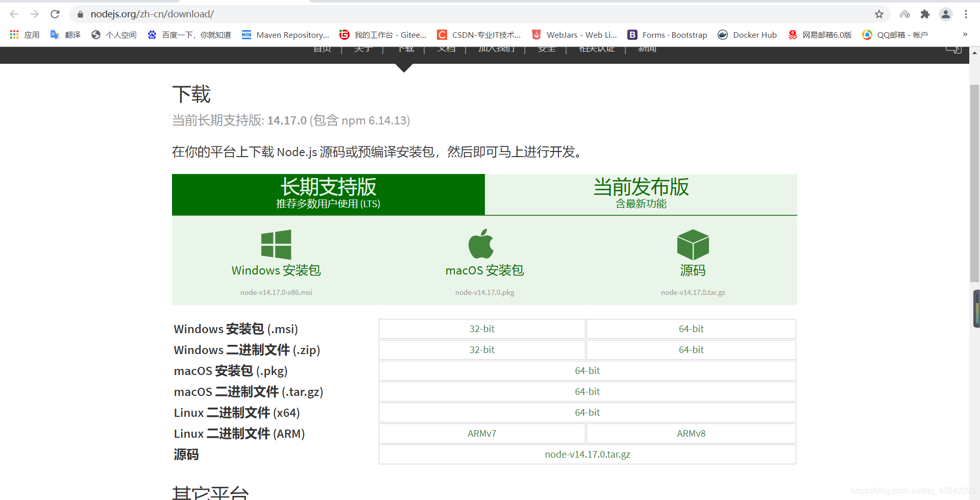Image resolution: width=980 pixels, height=500 pixels.
Task: Click the extension cloud icon in toolbar
Action: pyautogui.click(x=904, y=14)
